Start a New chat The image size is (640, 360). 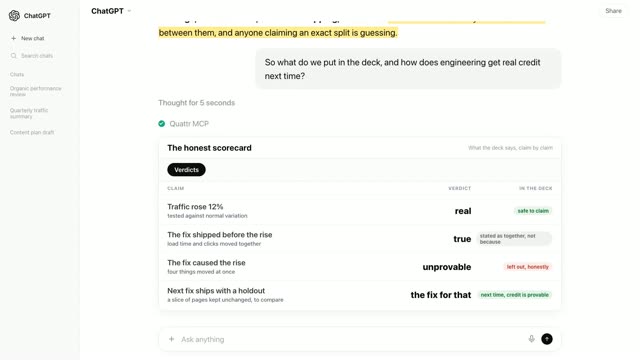pos(28,38)
